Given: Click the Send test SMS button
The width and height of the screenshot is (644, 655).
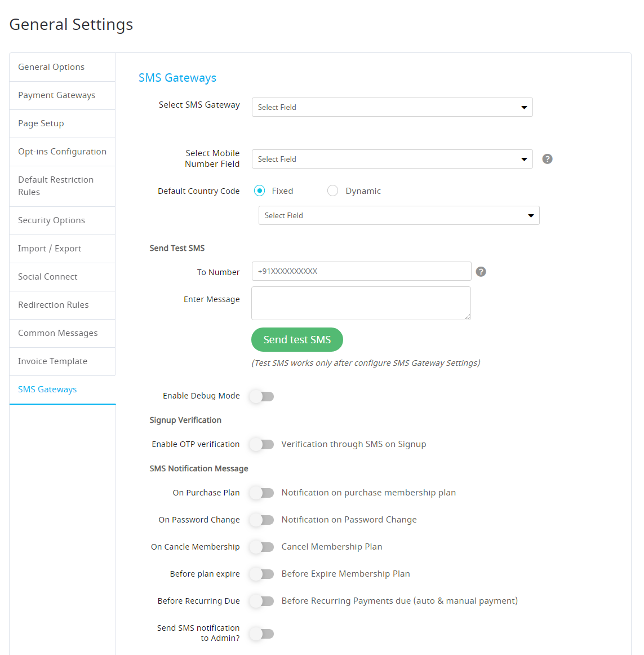Looking at the screenshot, I should (297, 339).
